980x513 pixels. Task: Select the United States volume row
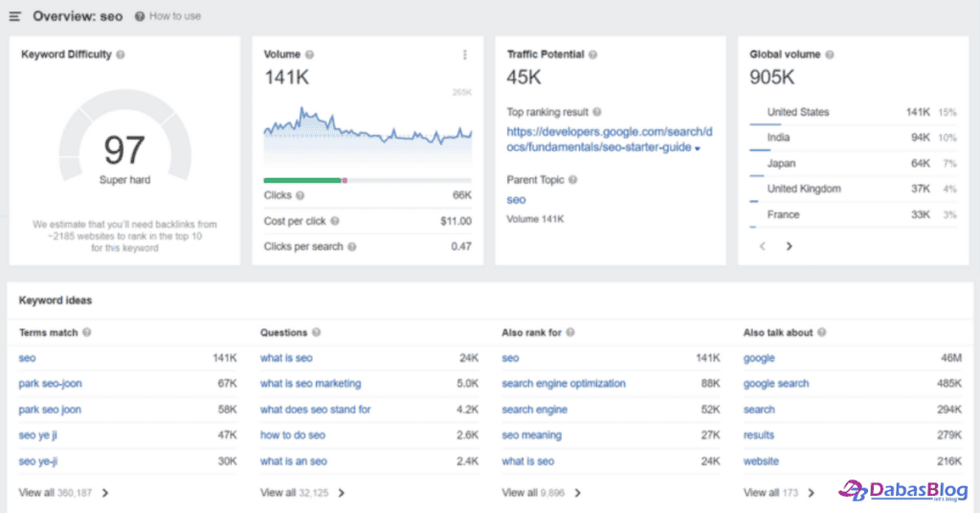click(853, 113)
